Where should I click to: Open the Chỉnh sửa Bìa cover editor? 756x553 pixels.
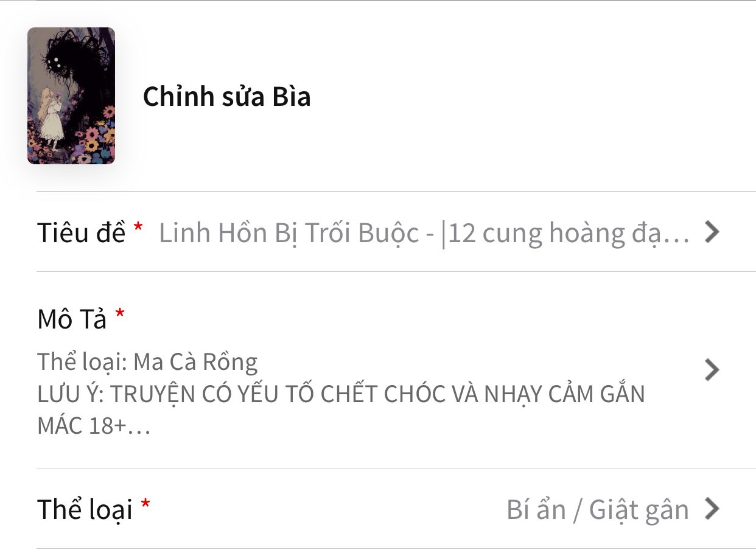(226, 97)
